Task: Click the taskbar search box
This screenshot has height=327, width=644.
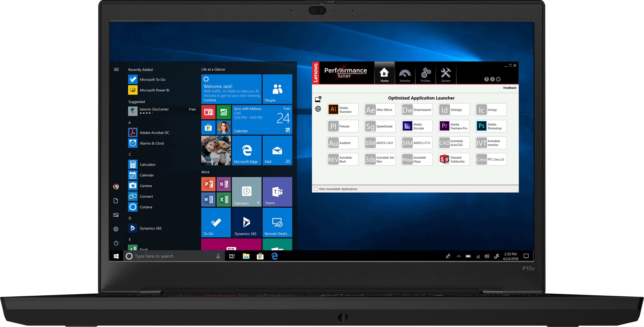Action: (x=174, y=256)
